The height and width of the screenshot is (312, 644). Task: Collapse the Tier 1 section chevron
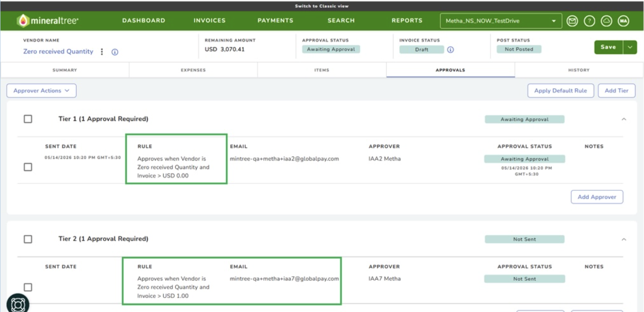624,119
